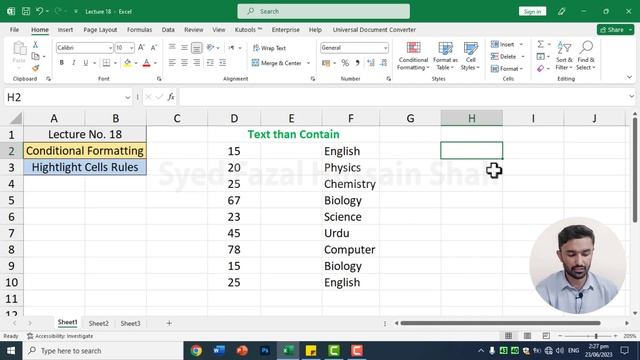Click the Format Painter brush icon
The width and height of the screenshot is (640, 360).
(36, 68)
